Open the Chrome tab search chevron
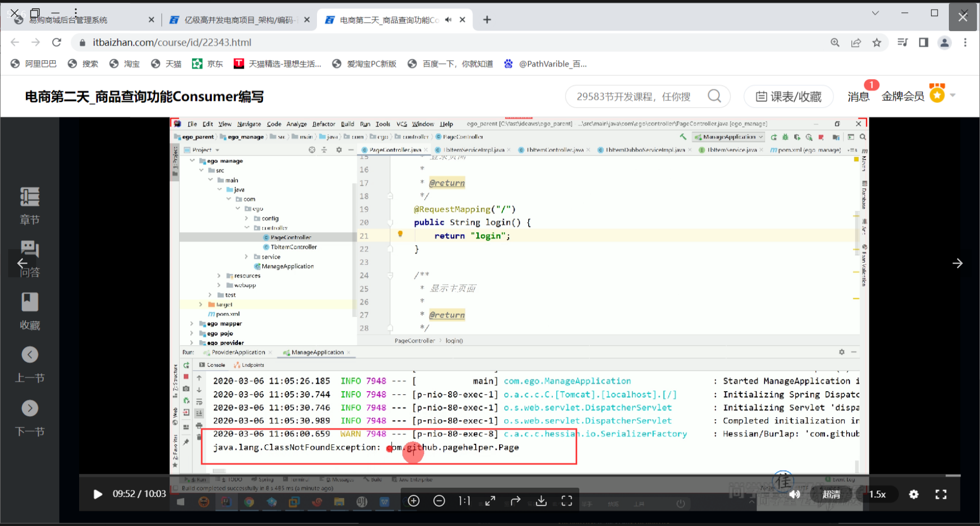 875,13
